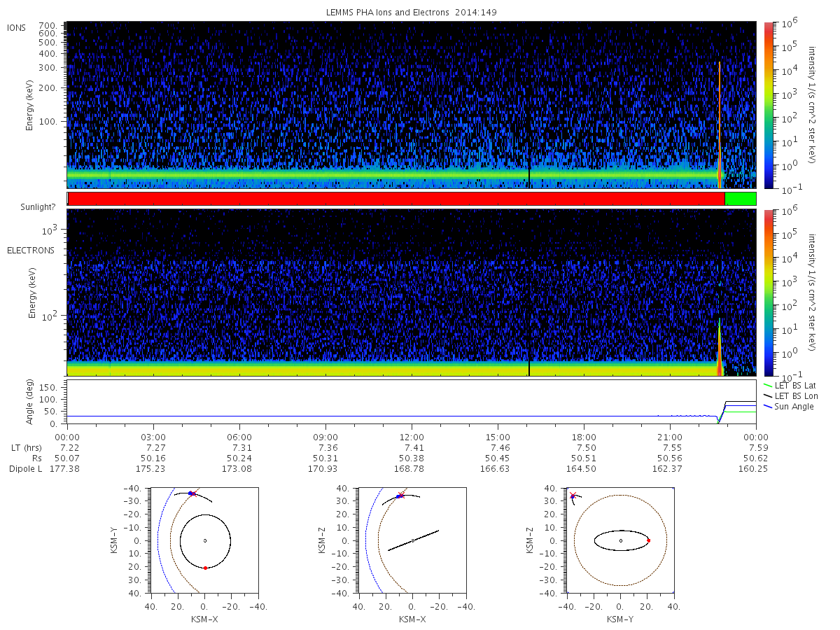Click the red dot in the KSM-X/KSM-Y orbit plot
Viewport: 840px width, 630px height.
[205, 568]
